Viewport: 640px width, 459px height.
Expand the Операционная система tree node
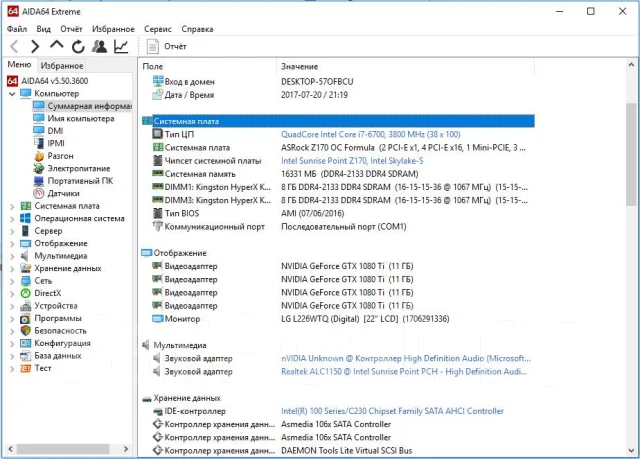[12, 219]
